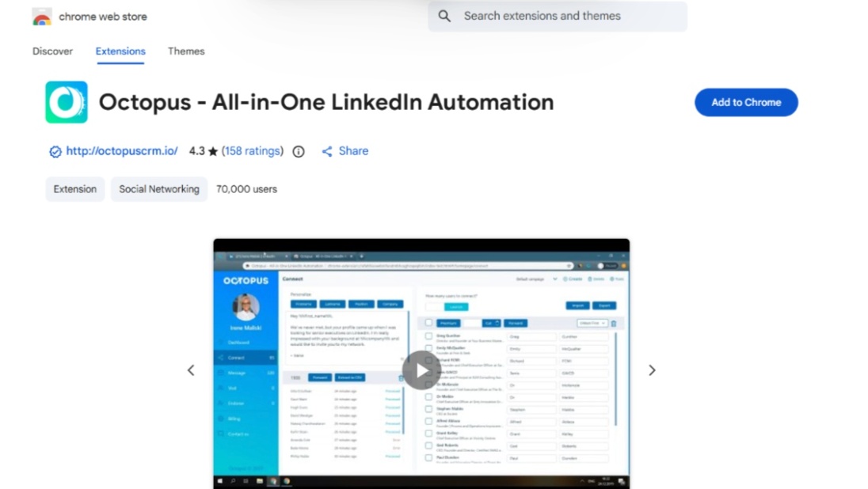Viewport: 868px width, 489px height.
Task: Click the Add to Chrome button
Action: click(745, 102)
